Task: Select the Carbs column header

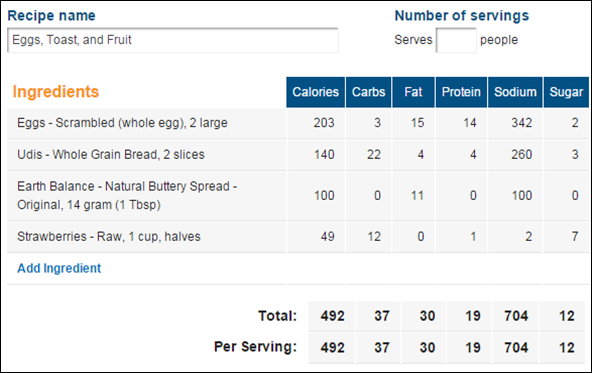Action: point(368,92)
